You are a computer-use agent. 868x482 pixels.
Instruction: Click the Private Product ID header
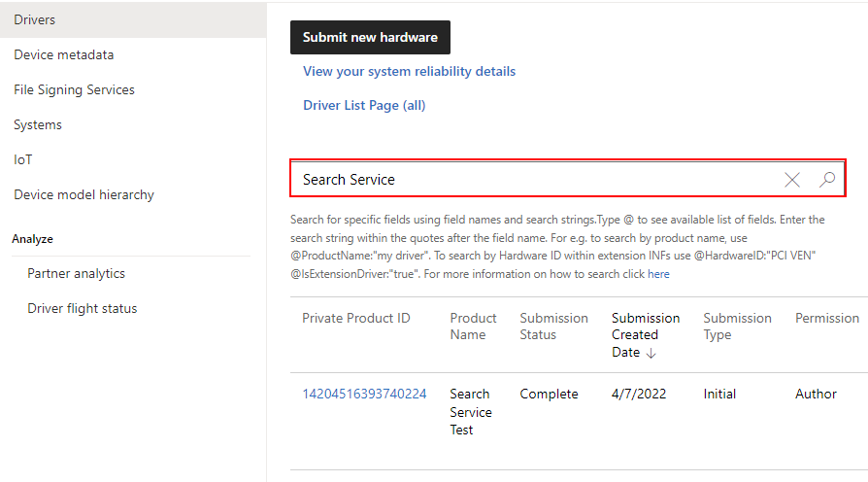click(355, 318)
